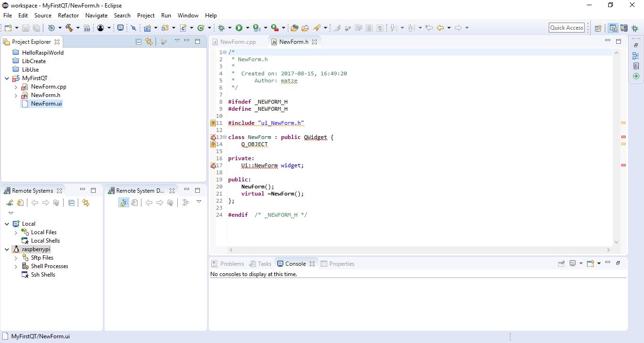The height and width of the screenshot is (343, 644).
Task: Click the error marker on line 13
Action: tap(213, 137)
